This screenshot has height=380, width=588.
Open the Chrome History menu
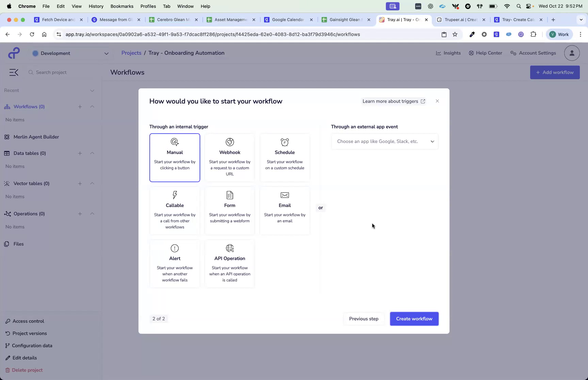pos(96,6)
